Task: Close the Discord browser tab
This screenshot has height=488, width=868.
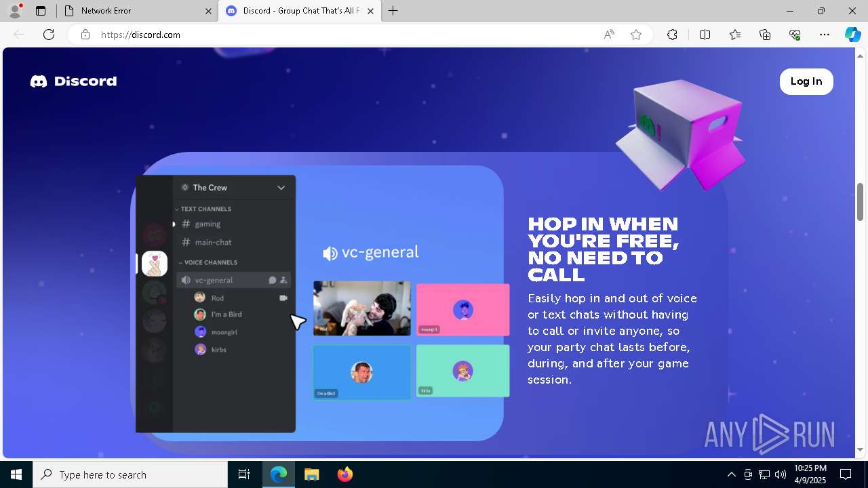Action: tap(370, 11)
